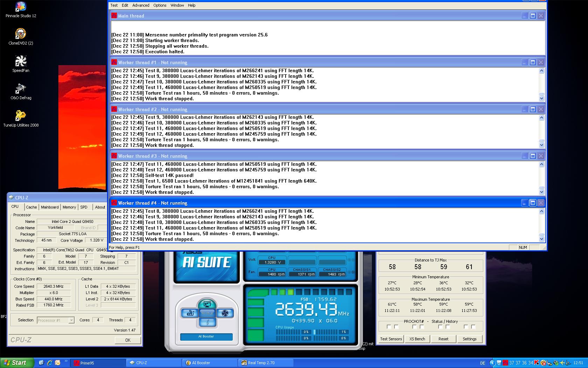Screen dimensions: 588x368
Task: Launch SpeedFan desktop icon
Action: 21,64
